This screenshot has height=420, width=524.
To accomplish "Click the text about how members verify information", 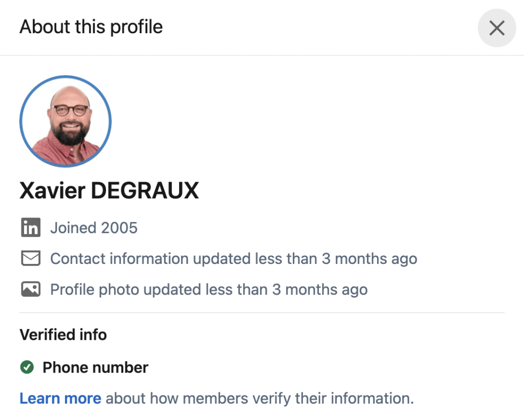I will [259, 398].
